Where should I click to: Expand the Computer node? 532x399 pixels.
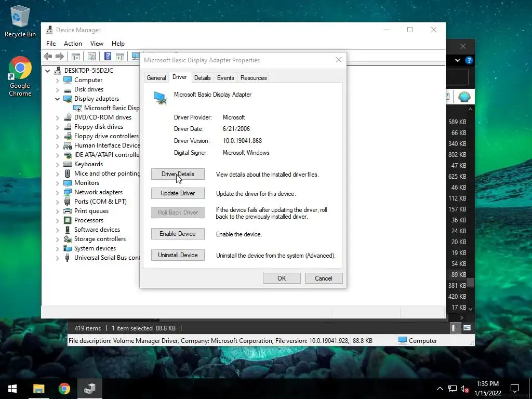click(57, 81)
